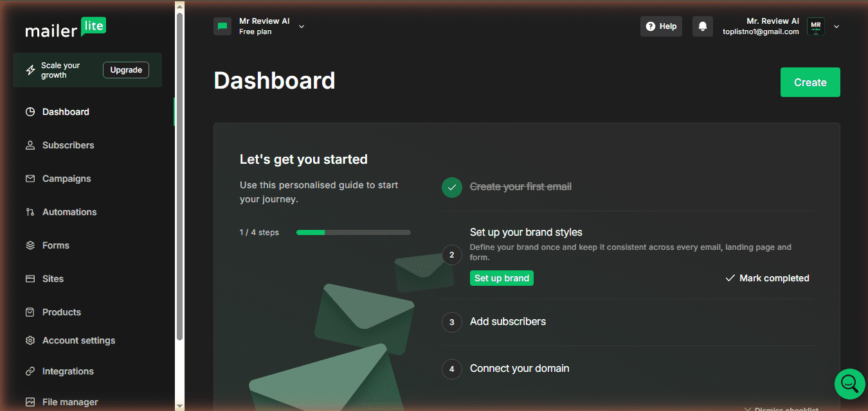The width and height of the screenshot is (868, 411).
Task: Click the Campaigns envelope icon
Action: [30, 179]
